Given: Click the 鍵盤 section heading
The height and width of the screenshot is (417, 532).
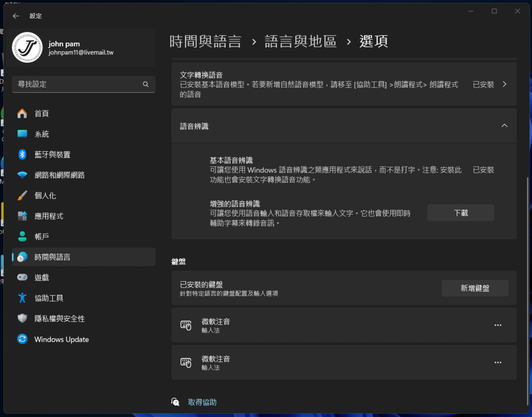Looking at the screenshot, I should click(179, 261).
